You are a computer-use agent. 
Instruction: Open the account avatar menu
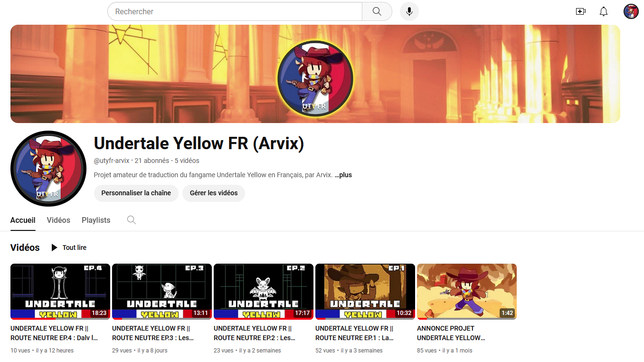pyautogui.click(x=631, y=11)
